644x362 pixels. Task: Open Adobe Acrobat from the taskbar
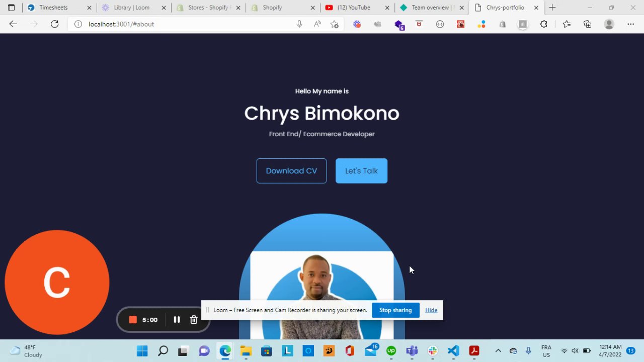click(474, 351)
